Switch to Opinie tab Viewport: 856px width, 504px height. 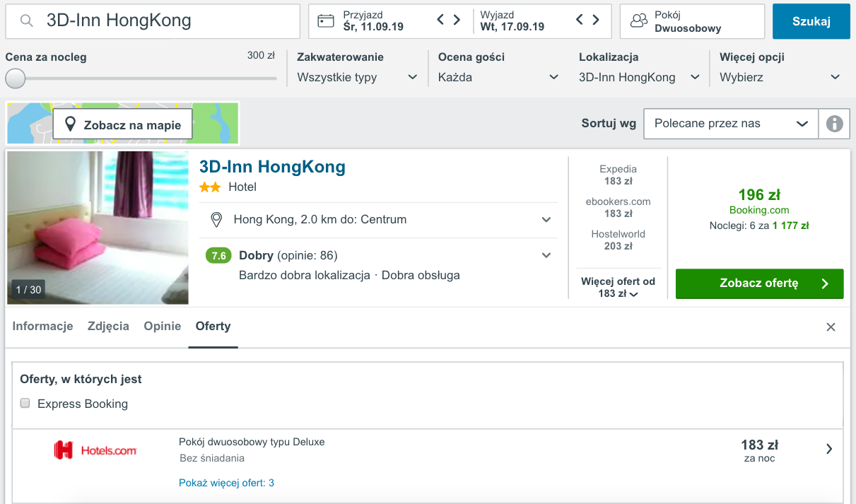pos(163,326)
